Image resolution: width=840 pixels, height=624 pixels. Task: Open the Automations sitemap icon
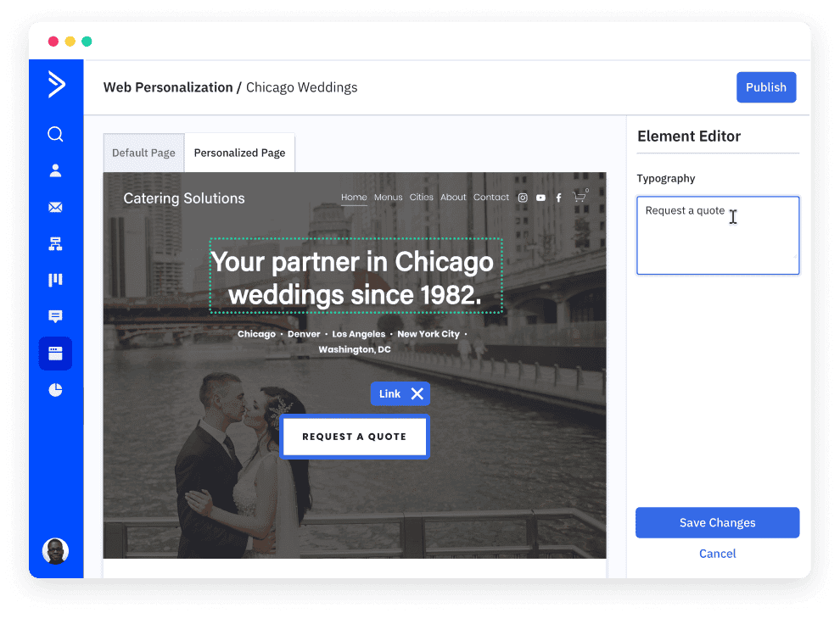point(55,243)
